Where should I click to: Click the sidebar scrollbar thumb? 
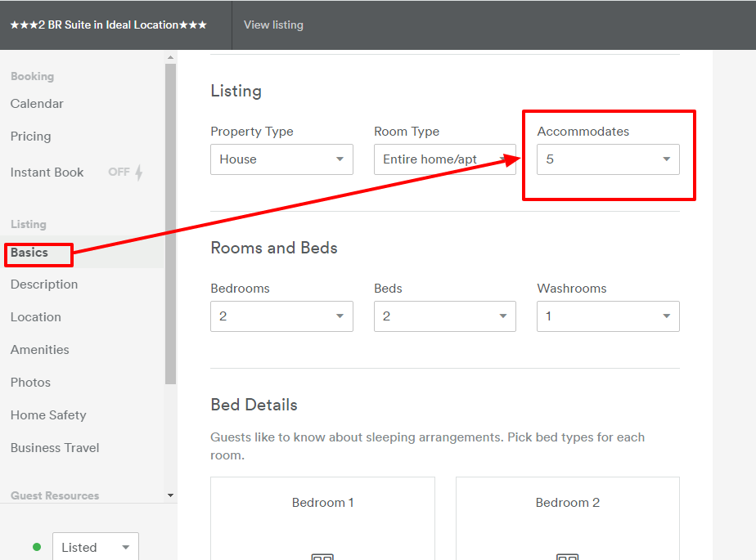tap(170, 221)
